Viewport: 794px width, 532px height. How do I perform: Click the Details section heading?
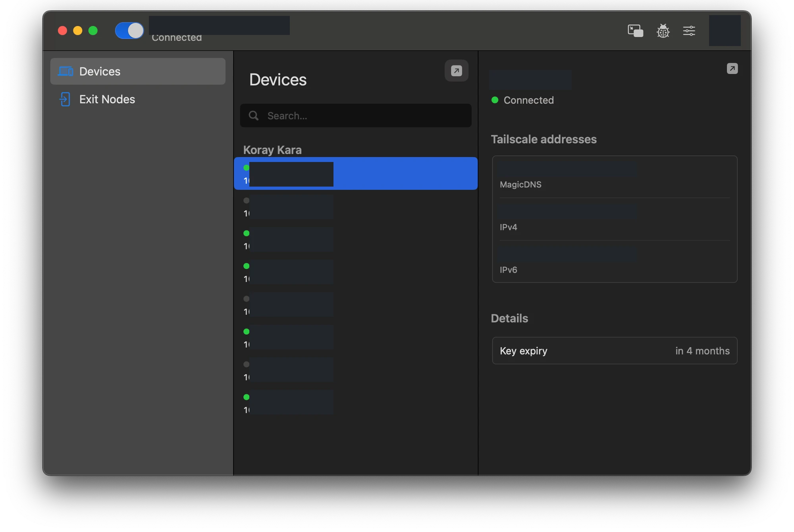(509, 318)
